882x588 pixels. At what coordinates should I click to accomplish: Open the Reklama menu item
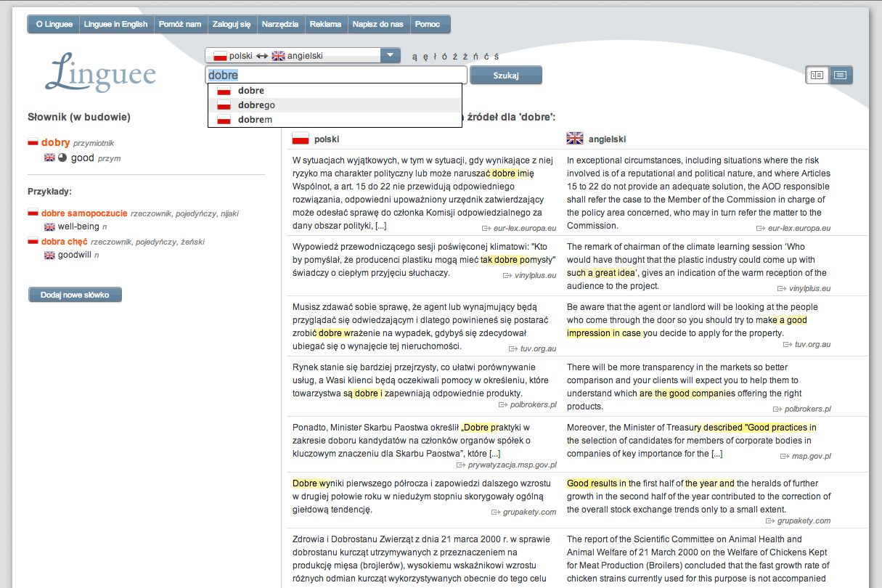[325, 24]
